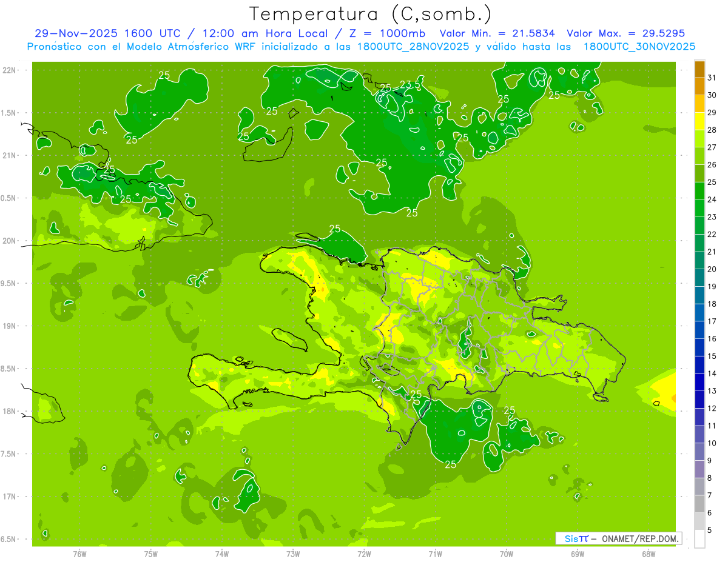Click the 76W longitude axis label
The width and height of the screenshot is (728, 562).
coord(79,554)
